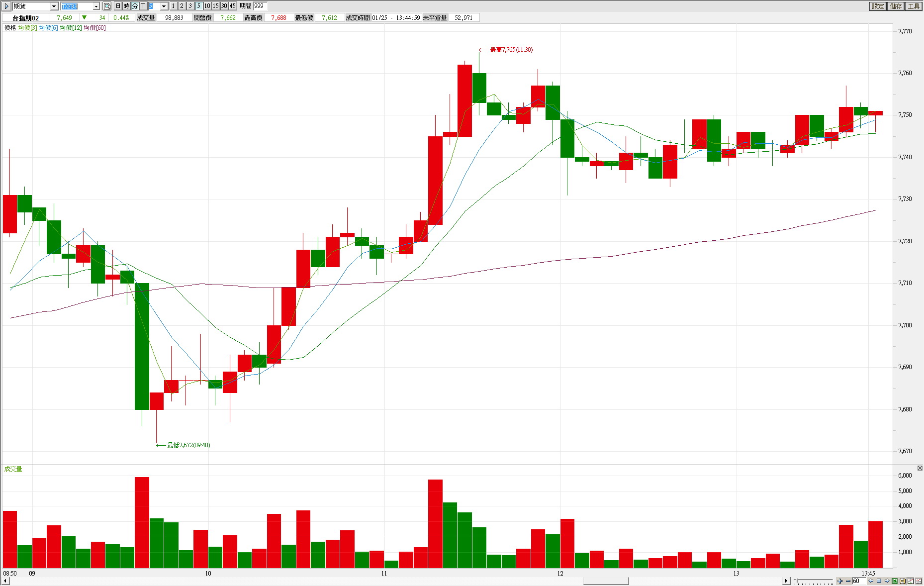The width and height of the screenshot is (924, 586).
Task: Click the 均價[12] moving average legend
Action: (x=71, y=28)
